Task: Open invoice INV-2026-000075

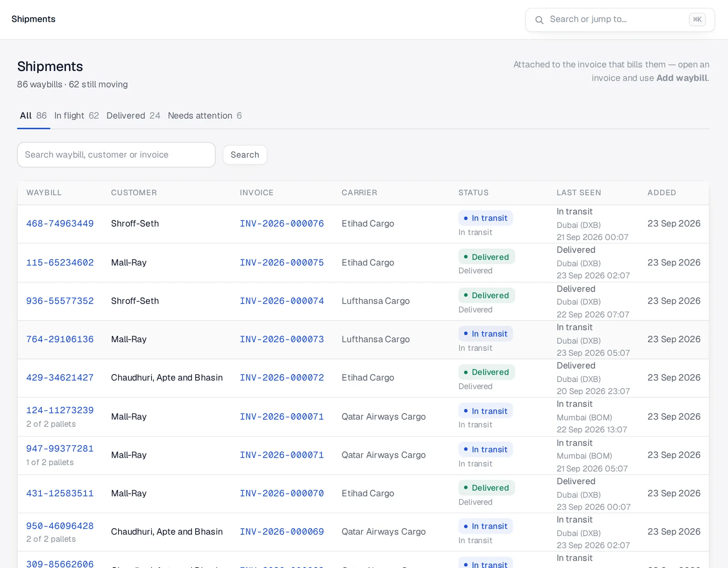Action: [x=282, y=263]
